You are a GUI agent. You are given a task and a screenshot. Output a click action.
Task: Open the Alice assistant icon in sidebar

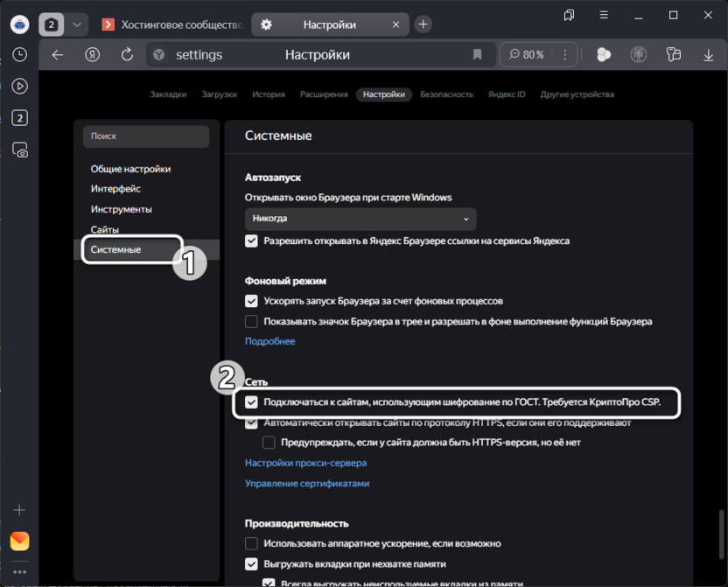(x=19, y=24)
